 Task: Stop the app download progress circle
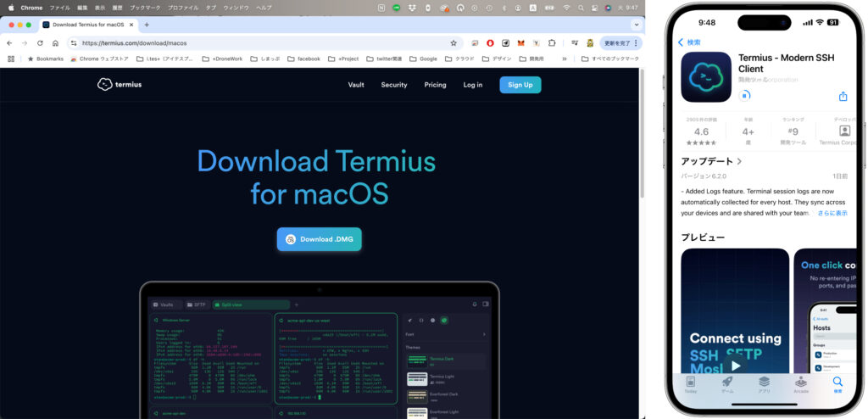(x=744, y=95)
